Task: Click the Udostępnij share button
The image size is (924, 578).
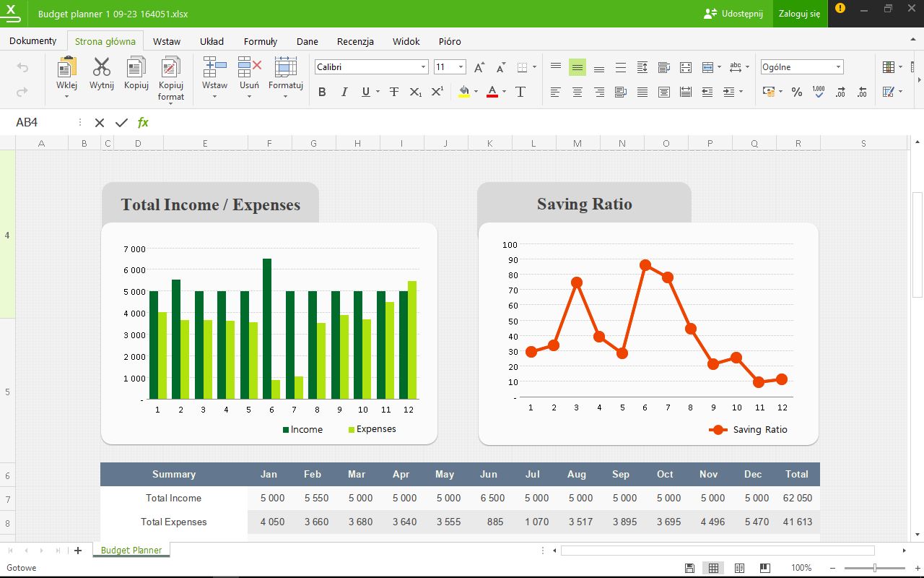Action: (x=733, y=14)
